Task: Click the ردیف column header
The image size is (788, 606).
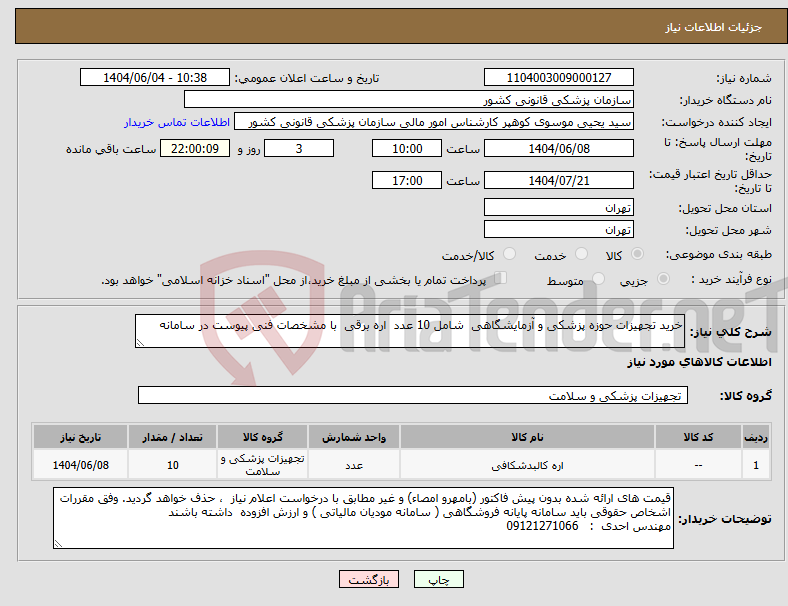Action: (x=756, y=437)
